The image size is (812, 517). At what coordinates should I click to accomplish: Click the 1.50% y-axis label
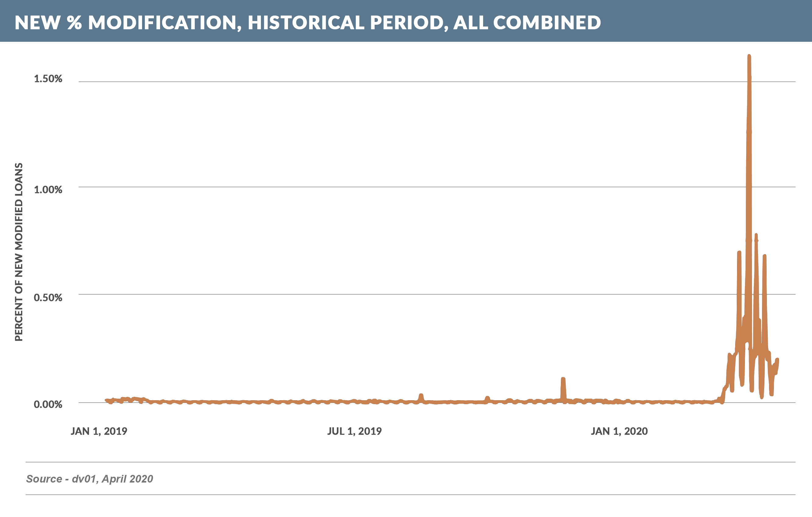click(48, 79)
